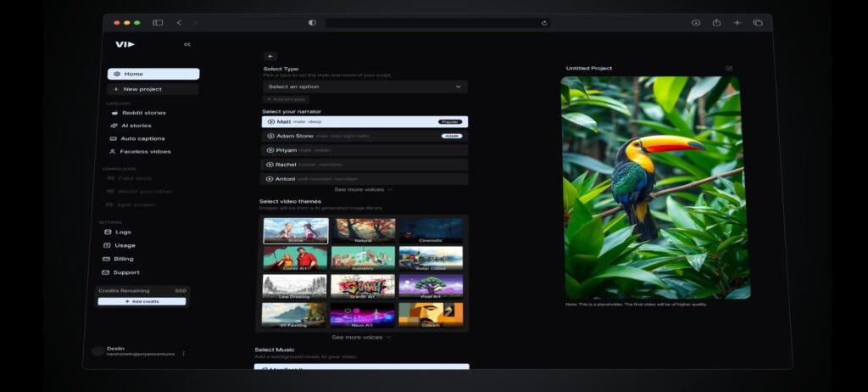
Task: Open the Support page
Action: (121, 272)
